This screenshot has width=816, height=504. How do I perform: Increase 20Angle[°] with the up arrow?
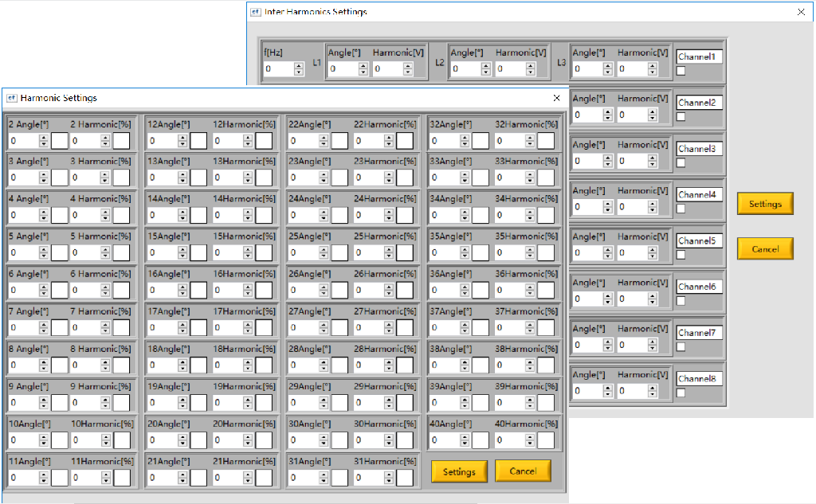(182, 437)
